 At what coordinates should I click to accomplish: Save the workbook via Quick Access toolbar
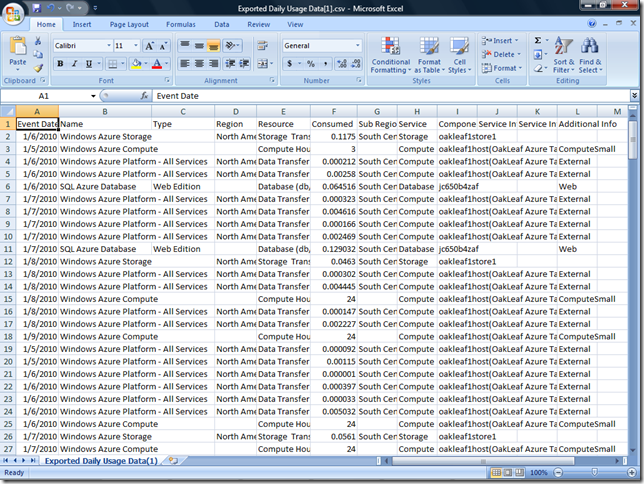tap(37, 8)
